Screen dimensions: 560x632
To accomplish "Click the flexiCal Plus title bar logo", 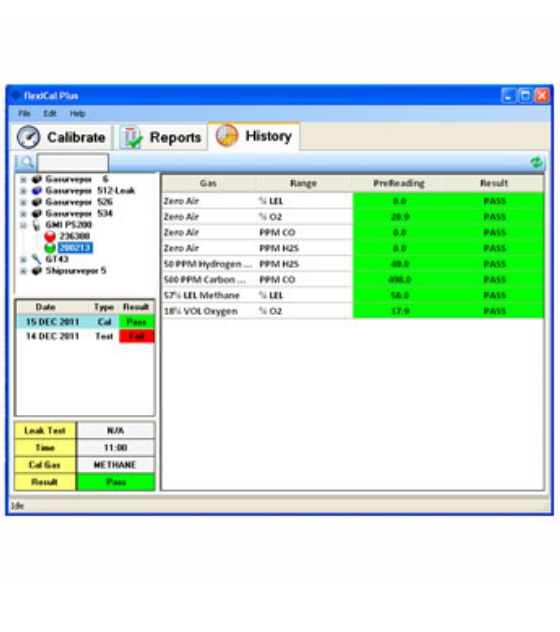I will click(16, 96).
